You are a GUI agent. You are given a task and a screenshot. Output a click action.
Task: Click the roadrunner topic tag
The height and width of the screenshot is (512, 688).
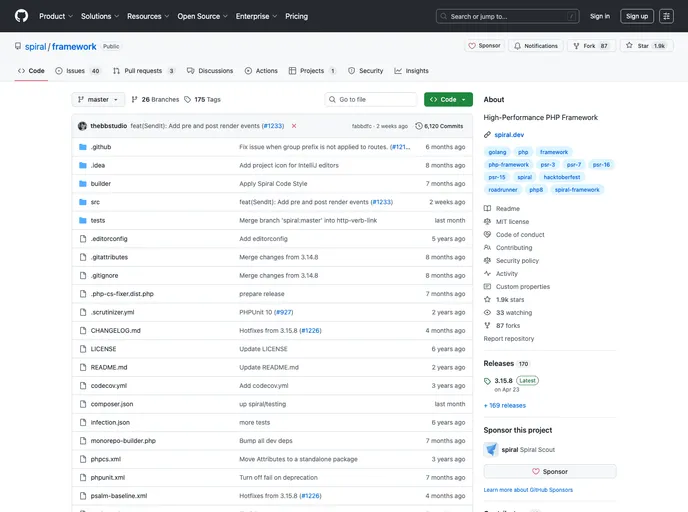pyautogui.click(x=503, y=190)
